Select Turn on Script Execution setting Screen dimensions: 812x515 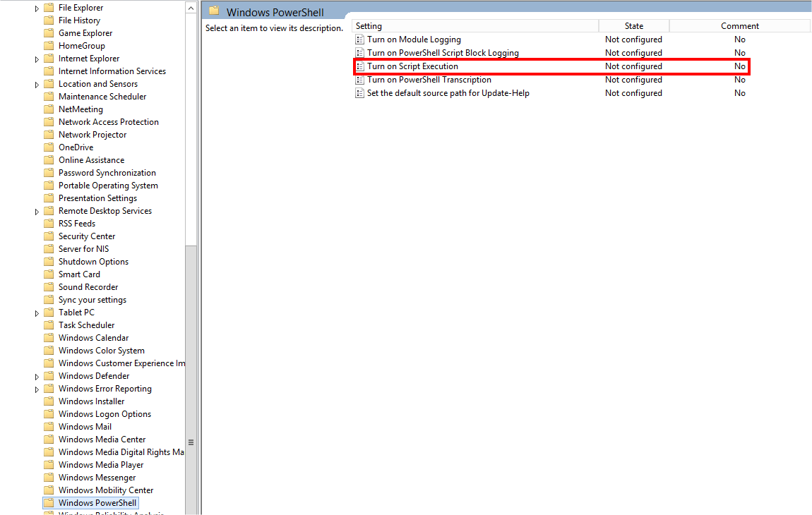tap(413, 66)
